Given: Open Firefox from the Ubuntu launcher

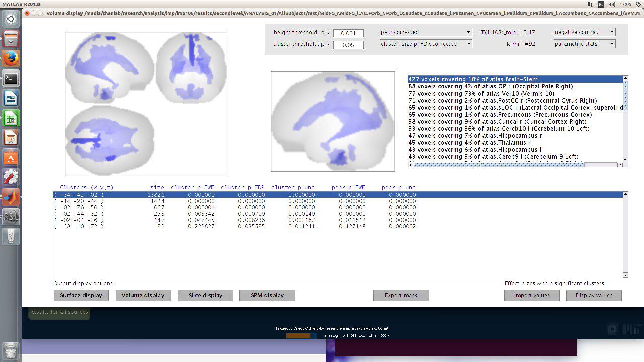Looking at the screenshot, I should 11,59.
